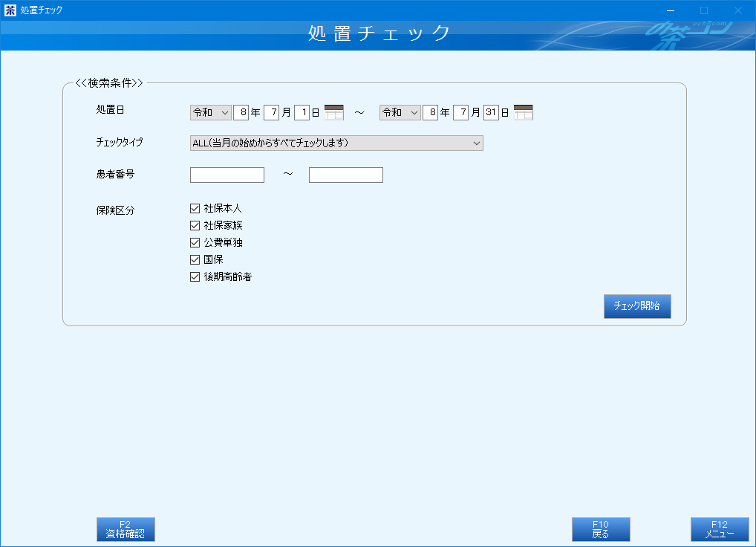756x547 pixels.
Task: Focus the end date day field showing 31
Action: click(492, 112)
